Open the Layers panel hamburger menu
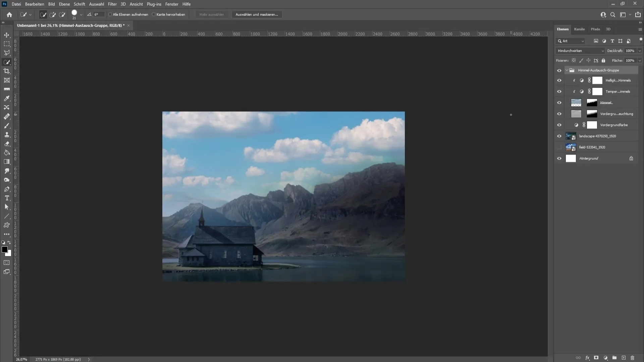Screen dimensions: 644x362 [x=640, y=29]
